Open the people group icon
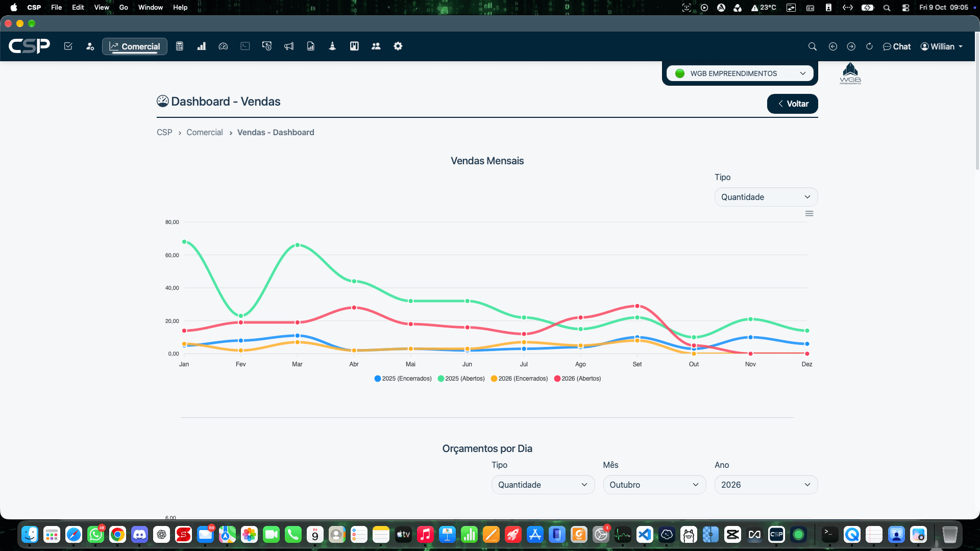 [376, 46]
